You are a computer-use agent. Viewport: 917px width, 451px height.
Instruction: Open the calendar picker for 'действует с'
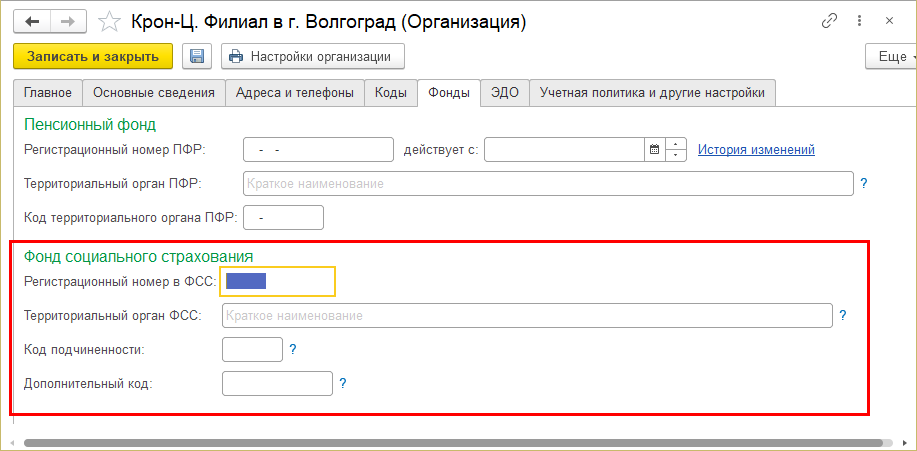(x=655, y=150)
